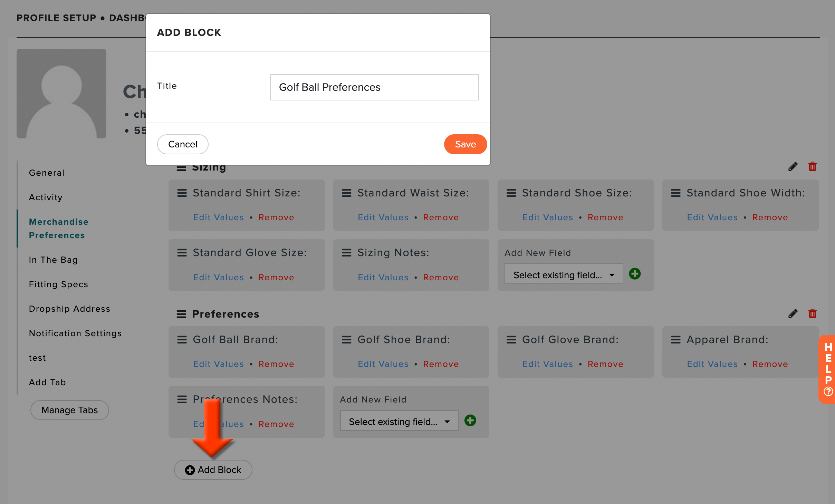Open Select existing field dropdown under Preferences

(399, 421)
